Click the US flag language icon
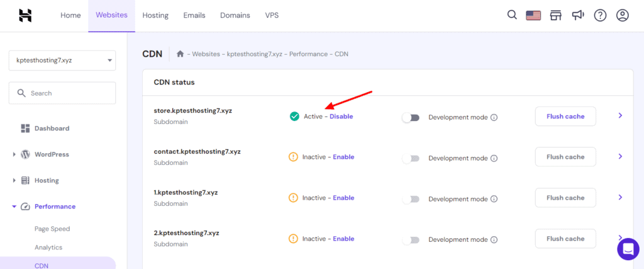Screen dimensions: 644x269 (x=533, y=16)
